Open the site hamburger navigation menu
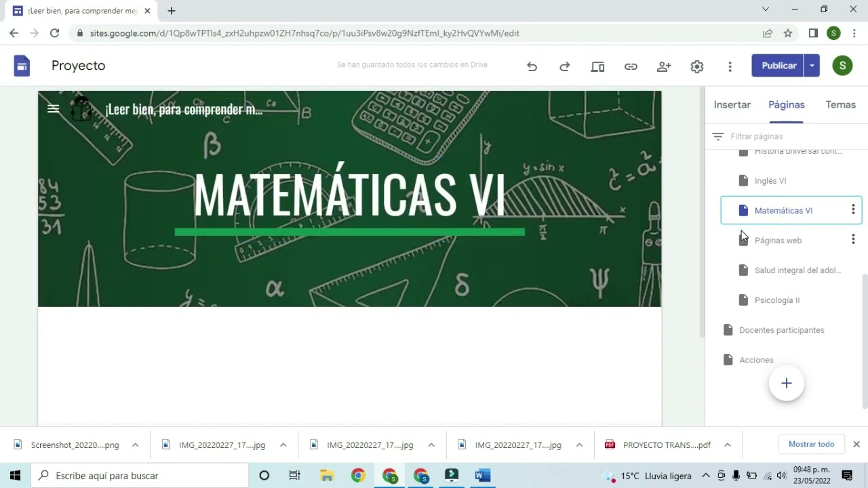Viewport: 868px width, 488px height. pos(54,108)
